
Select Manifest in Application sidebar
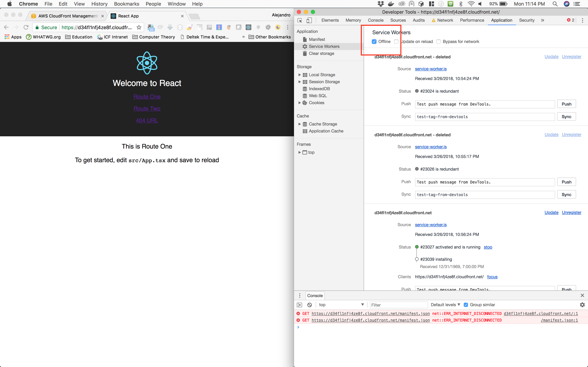(317, 39)
